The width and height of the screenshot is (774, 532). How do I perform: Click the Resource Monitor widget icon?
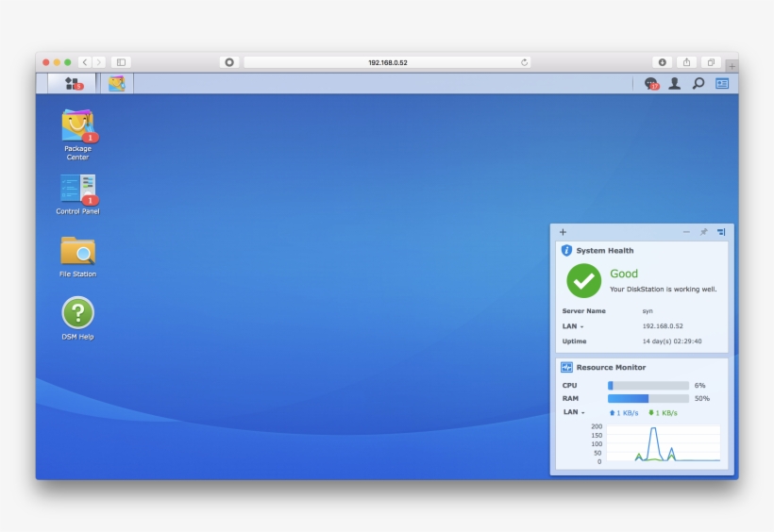566,367
